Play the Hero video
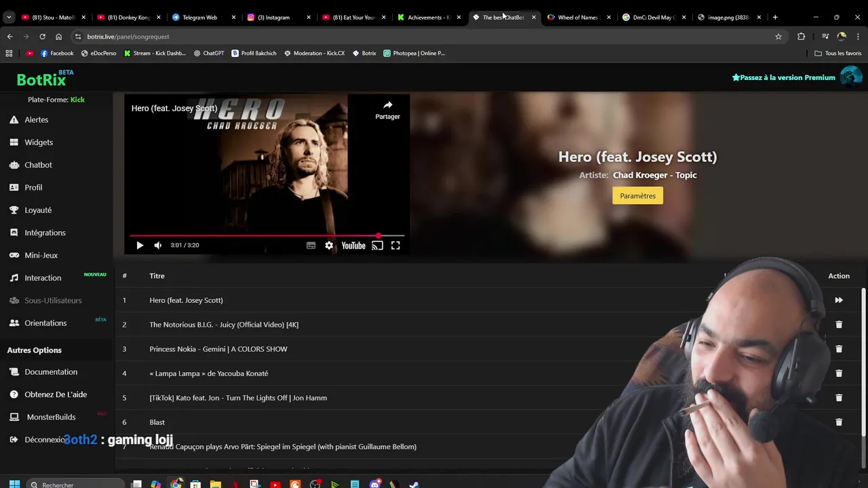Screen dimensions: 868x488 tap(140, 245)
